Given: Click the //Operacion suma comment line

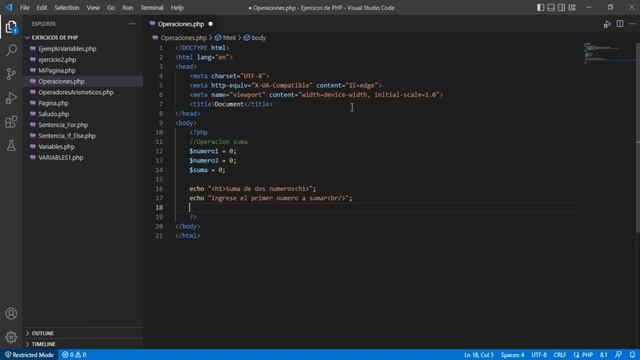Looking at the screenshot, I should point(218,142).
